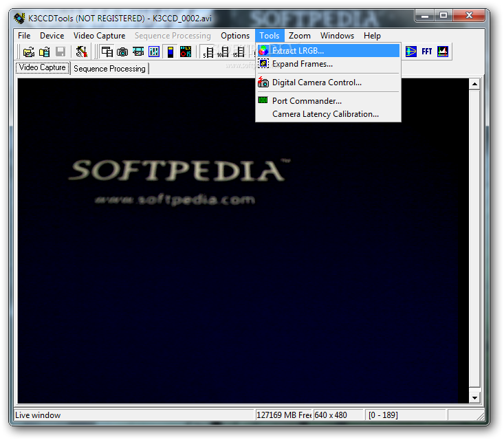The height and width of the screenshot is (440, 504).
Task: Click the Extract LRGB color circles icon
Action: (263, 51)
